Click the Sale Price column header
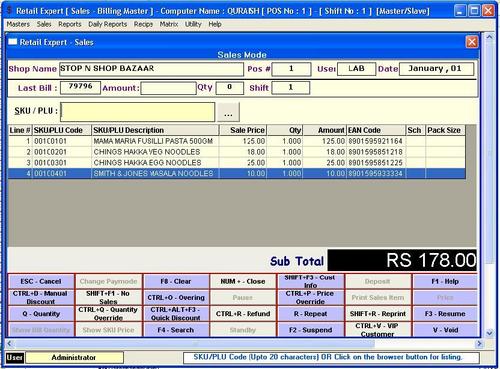Image resolution: width=500 pixels, height=369 pixels. [x=243, y=130]
